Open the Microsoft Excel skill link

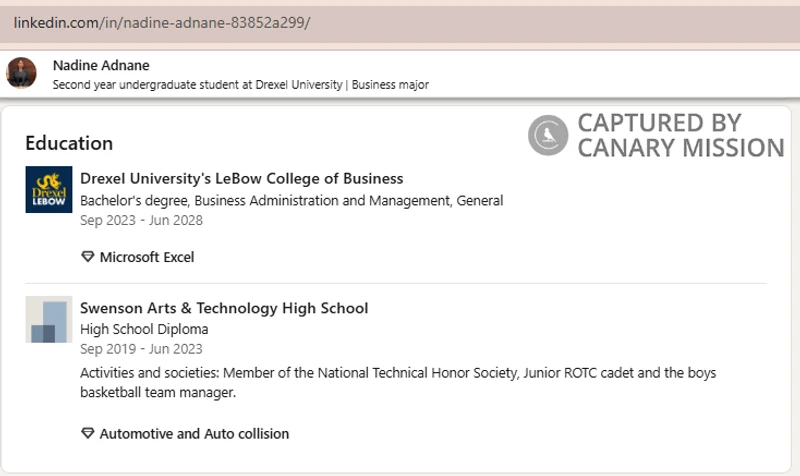coord(147,257)
